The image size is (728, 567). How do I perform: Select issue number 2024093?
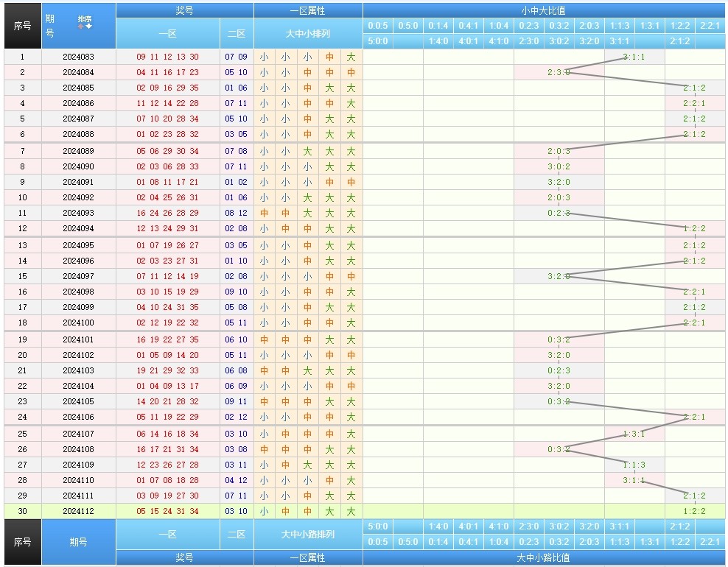78,213
